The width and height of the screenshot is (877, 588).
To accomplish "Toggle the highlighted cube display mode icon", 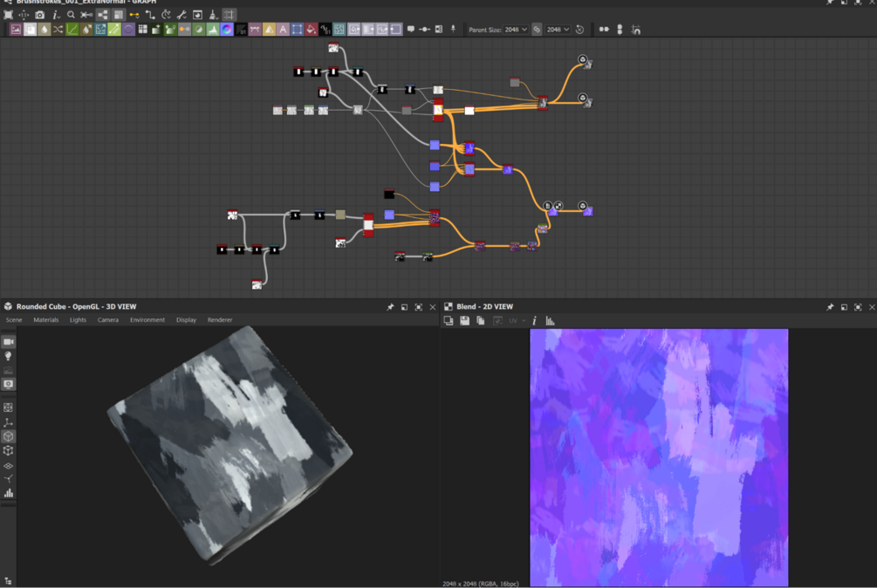I will 9,436.
